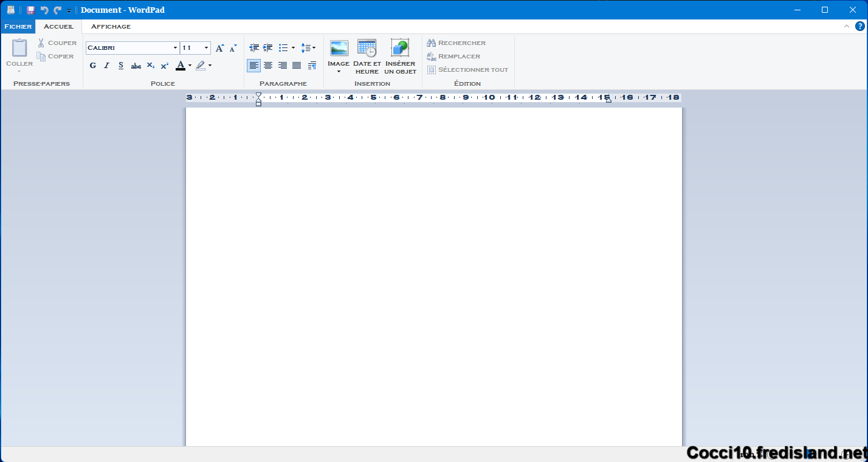This screenshot has height=462, width=868.
Task: Open the font family dropdown arrow
Action: tap(176, 48)
